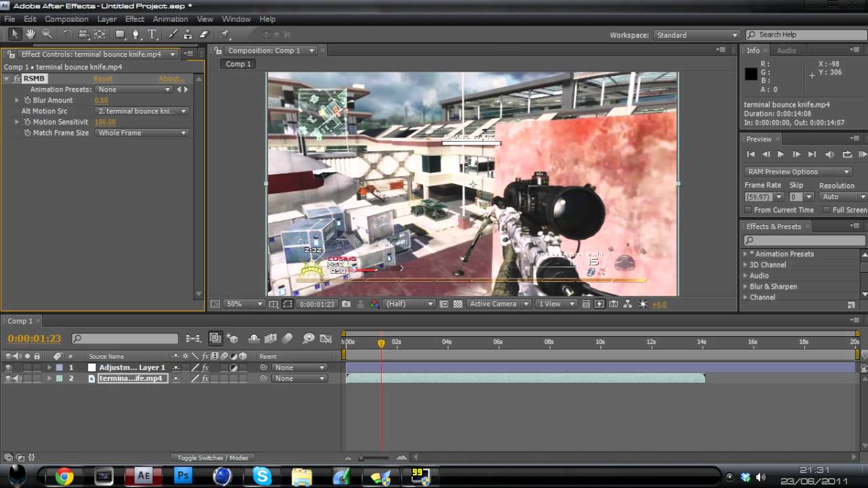Select the Hand tool
Screen dimensions: 868x488
(x=31, y=34)
